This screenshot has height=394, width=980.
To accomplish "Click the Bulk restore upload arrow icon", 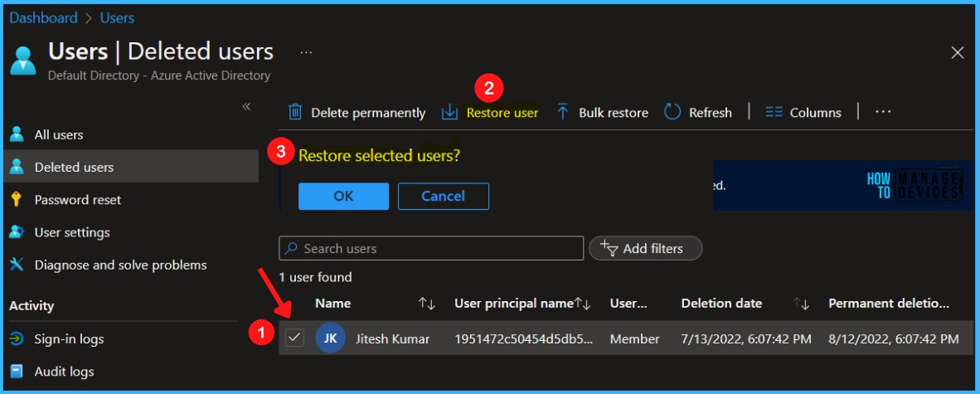I will click(562, 113).
